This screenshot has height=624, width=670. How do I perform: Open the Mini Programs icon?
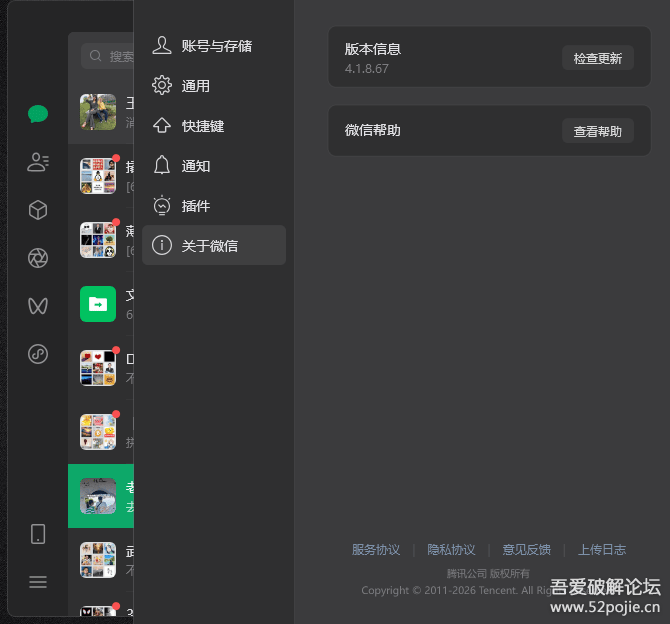pos(38,354)
